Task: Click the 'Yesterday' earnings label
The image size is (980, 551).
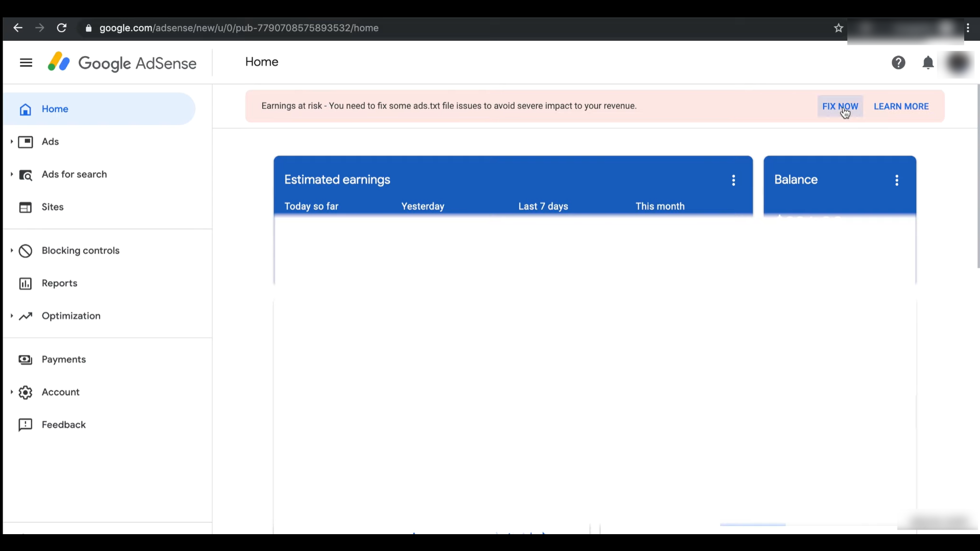Action: [x=423, y=206]
